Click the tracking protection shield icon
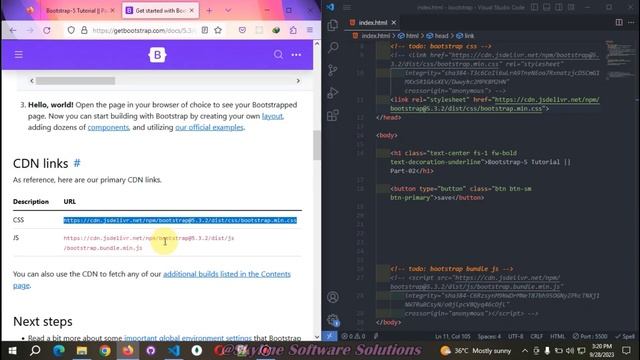Viewport: 640px width, 360px height. point(71,30)
